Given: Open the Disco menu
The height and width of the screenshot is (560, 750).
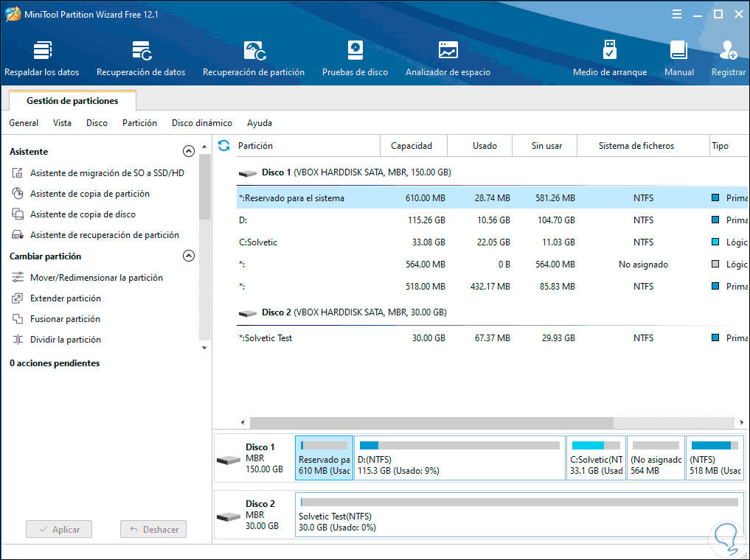Looking at the screenshot, I should 97,123.
